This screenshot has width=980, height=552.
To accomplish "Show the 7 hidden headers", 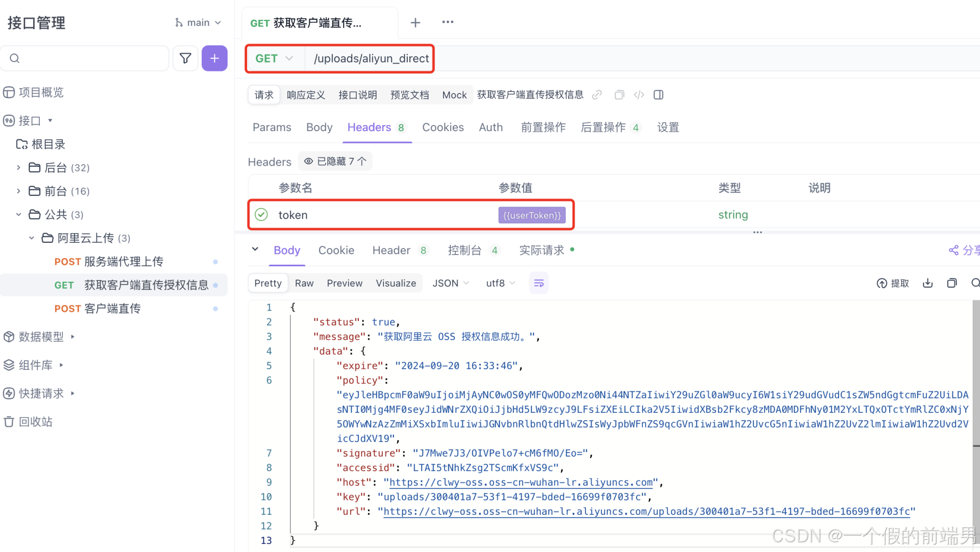I will click(x=335, y=162).
